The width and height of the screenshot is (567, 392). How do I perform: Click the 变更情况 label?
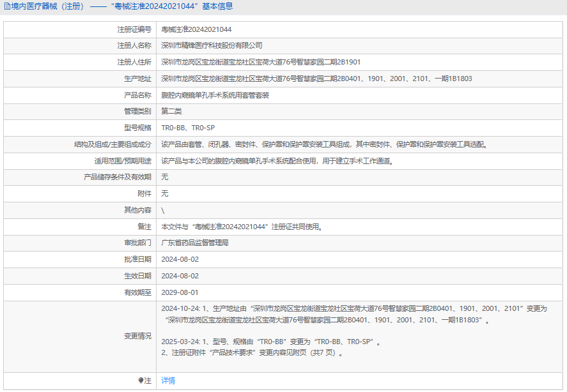point(138,336)
